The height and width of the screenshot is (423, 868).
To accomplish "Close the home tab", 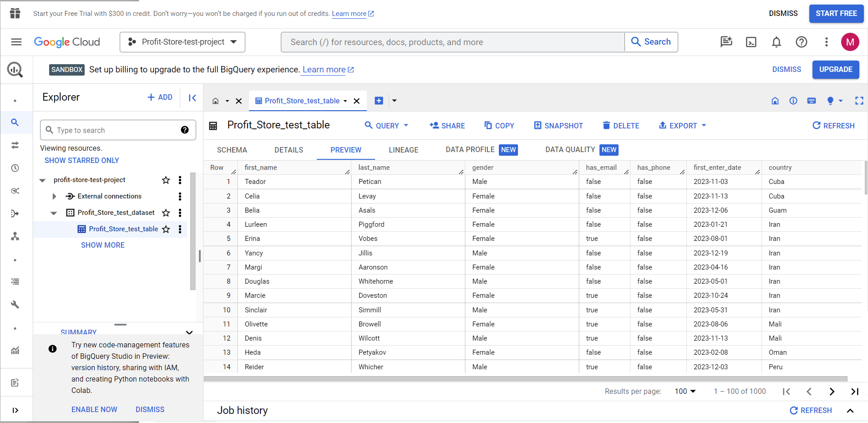I will pyautogui.click(x=239, y=101).
